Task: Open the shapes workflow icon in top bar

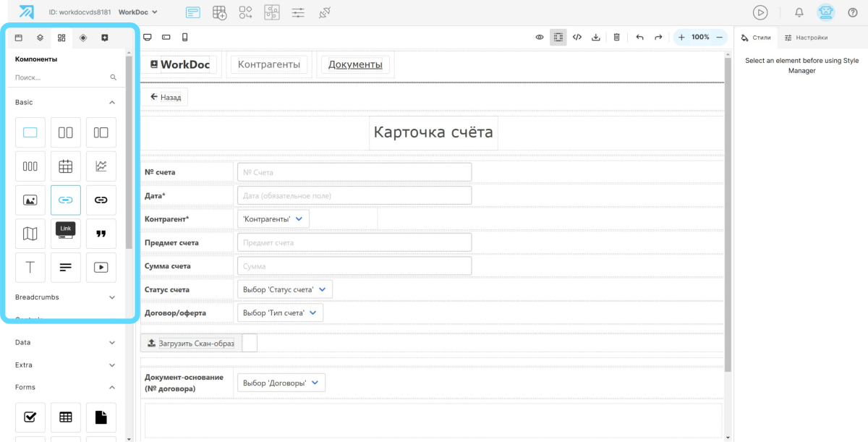Action: pos(245,12)
